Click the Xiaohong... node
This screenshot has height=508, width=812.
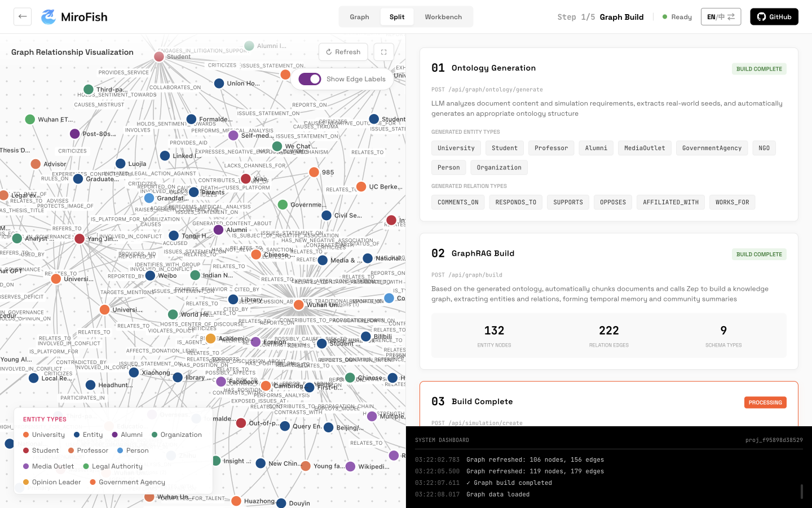tap(134, 373)
